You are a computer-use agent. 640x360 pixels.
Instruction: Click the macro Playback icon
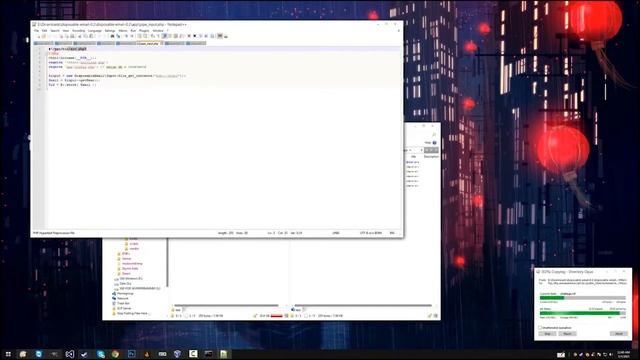pyautogui.click(x=200, y=36)
